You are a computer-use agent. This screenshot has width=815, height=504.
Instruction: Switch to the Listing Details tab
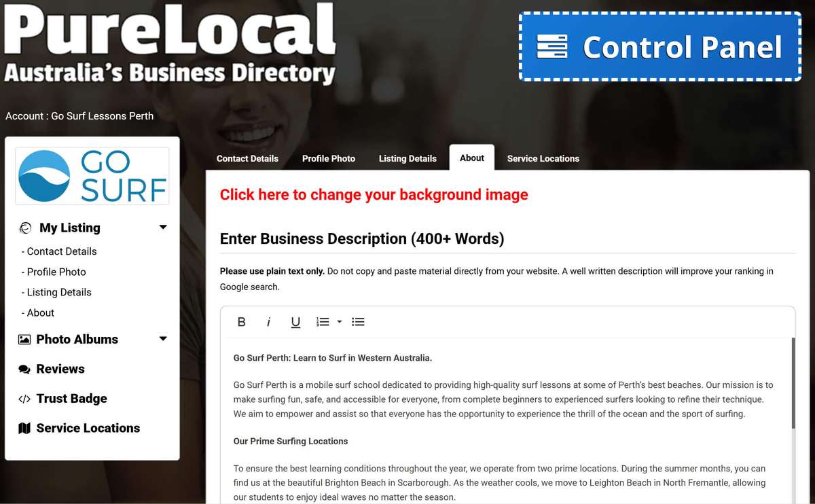pos(407,158)
